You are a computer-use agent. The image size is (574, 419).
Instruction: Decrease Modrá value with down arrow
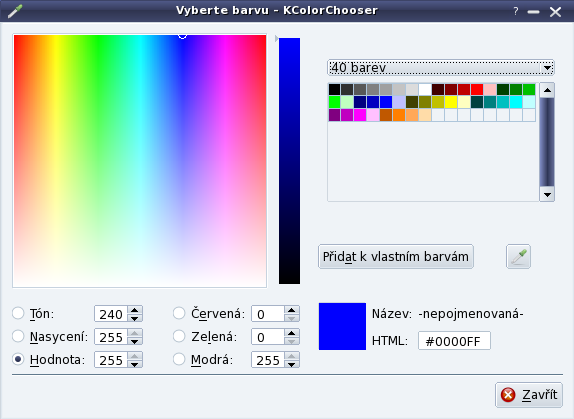[291, 364]
